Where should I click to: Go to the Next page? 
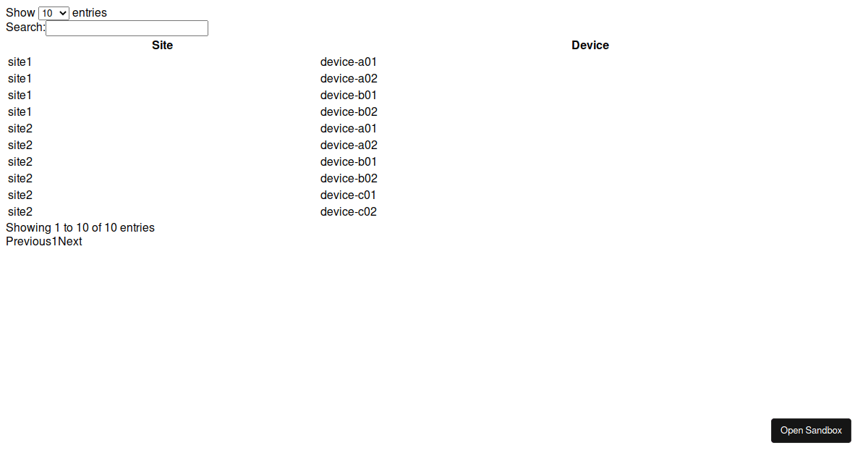coord(70,242)
